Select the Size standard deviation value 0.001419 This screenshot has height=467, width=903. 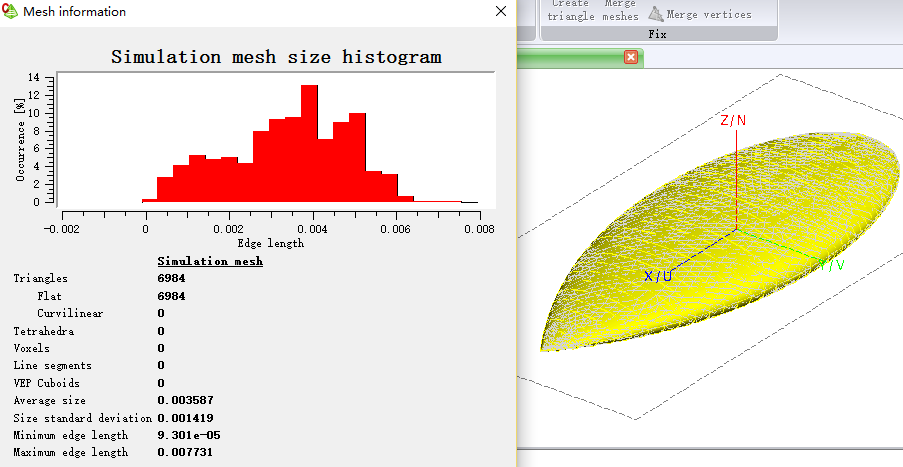(x=185, y=418)
